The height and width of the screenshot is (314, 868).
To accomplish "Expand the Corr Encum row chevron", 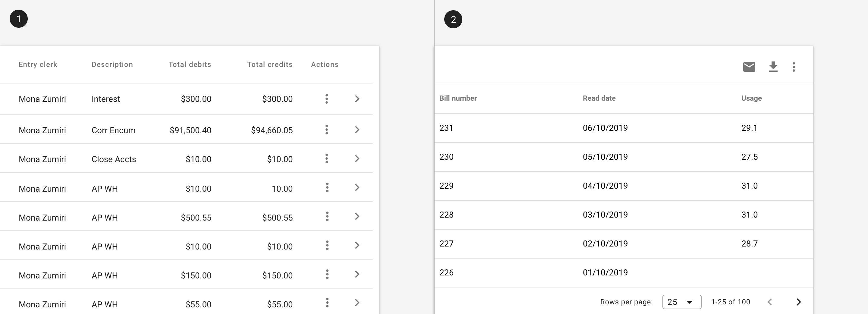I will click(357, 130).
